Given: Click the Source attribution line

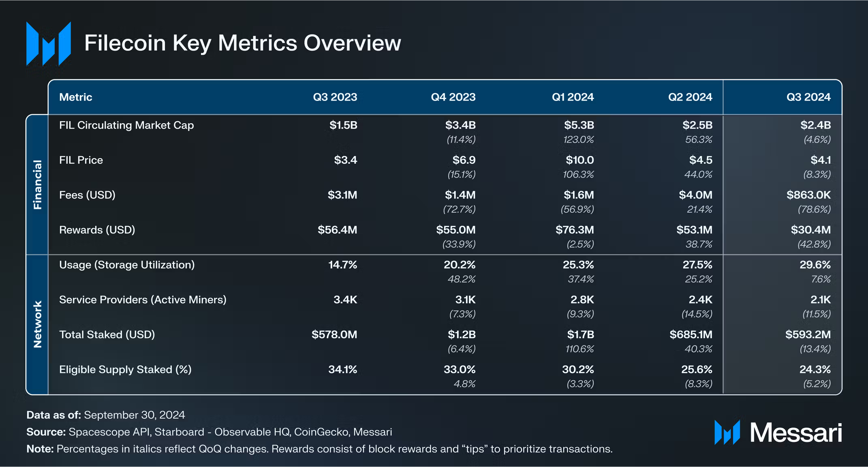Looking at the screenshot, I should [209, 432].
